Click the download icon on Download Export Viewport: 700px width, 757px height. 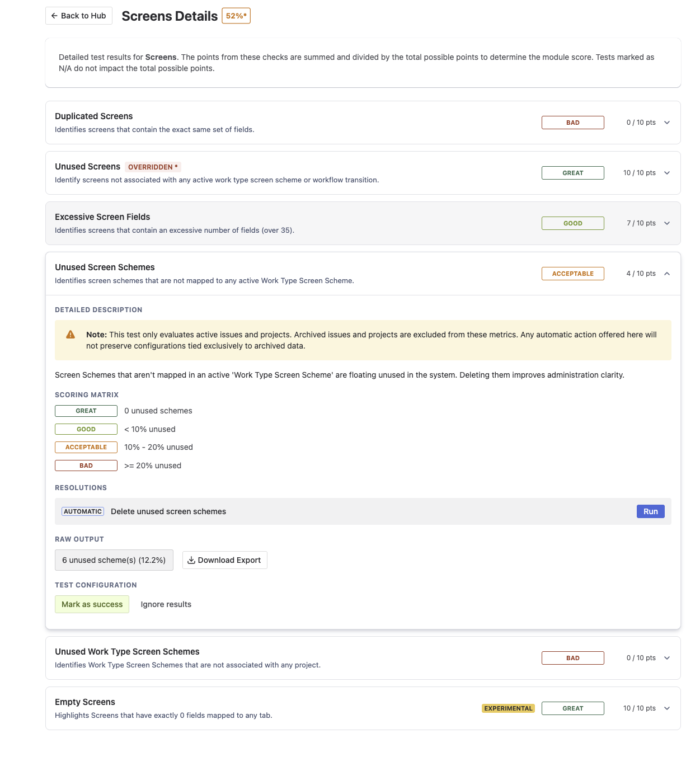click(x=192, y=559)
